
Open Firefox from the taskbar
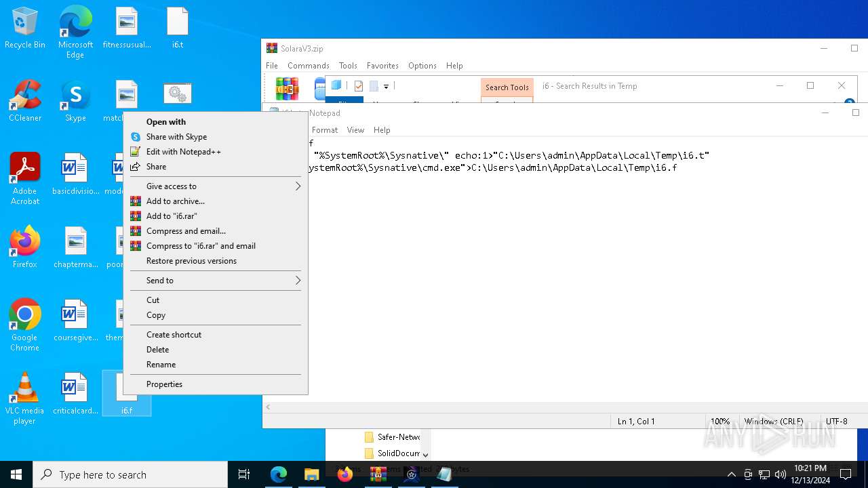pos(345,474)
